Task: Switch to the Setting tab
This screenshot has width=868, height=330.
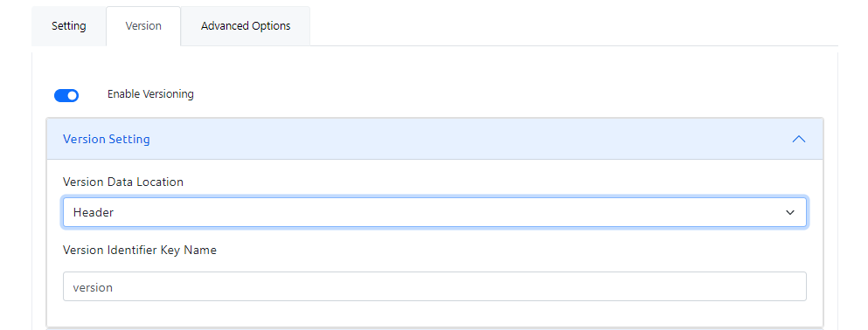Action: point(69,26)
